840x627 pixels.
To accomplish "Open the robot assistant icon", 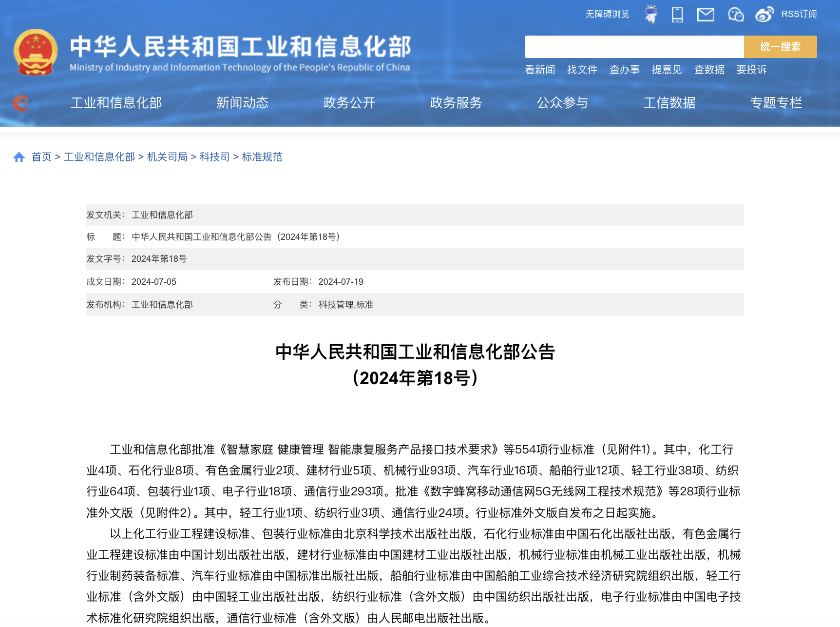I will point(650,14).
